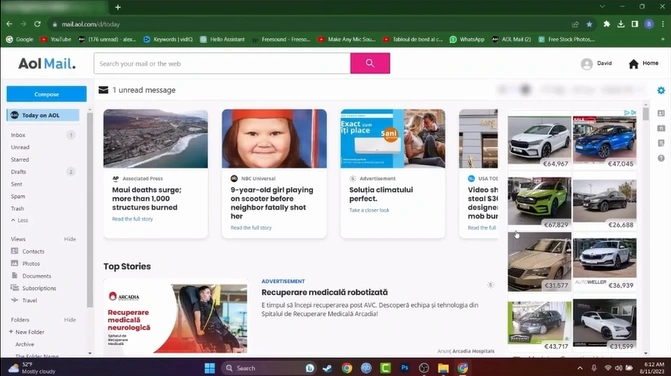This screenshot has height=376, width=671.
Task: Open File Explorer from the taskbar
Action: pyautogui.click(x=443, y=368)
